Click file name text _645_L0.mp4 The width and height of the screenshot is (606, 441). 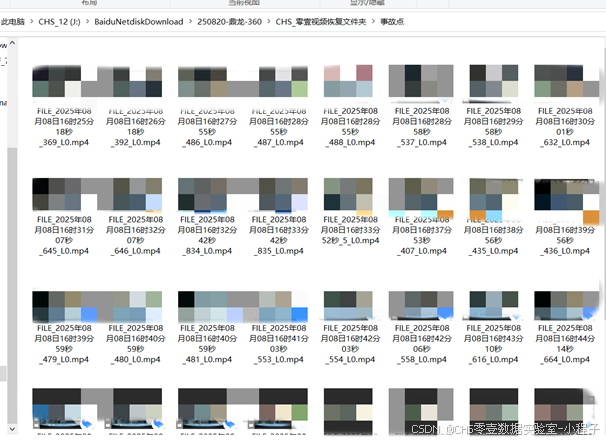pyautogui.click(x=64, y=251)
